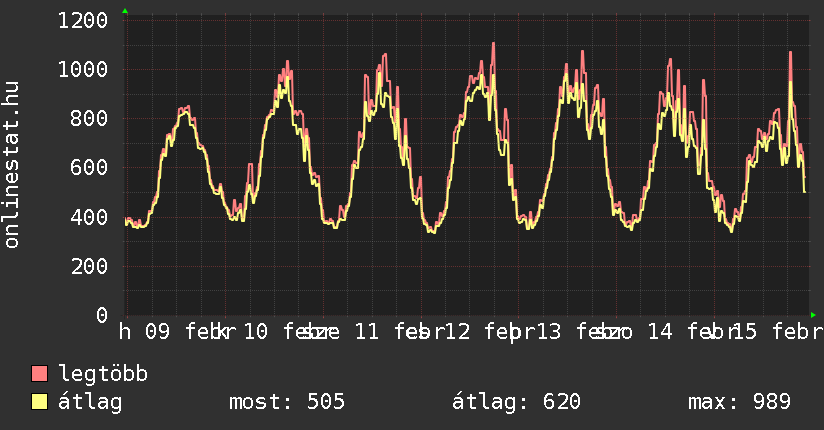Select the legtöbb legend label text

104,375
